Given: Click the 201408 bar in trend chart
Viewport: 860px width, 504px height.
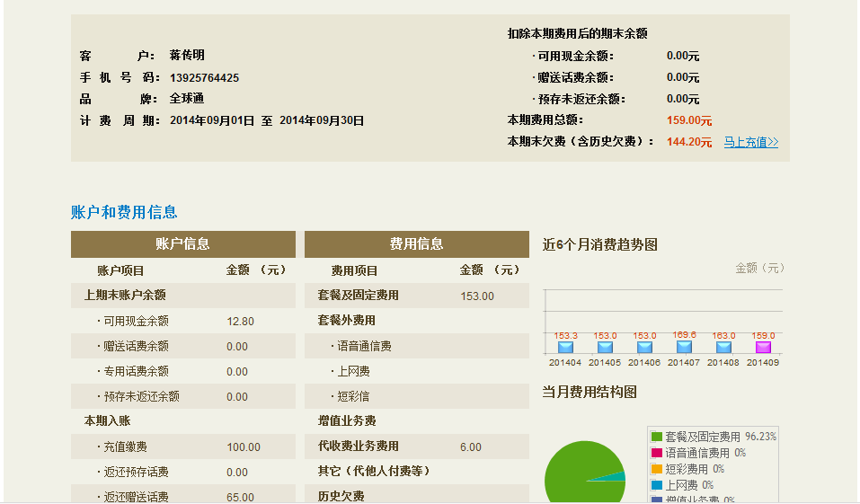Looking at the screenshot, I should coord(723,347).
